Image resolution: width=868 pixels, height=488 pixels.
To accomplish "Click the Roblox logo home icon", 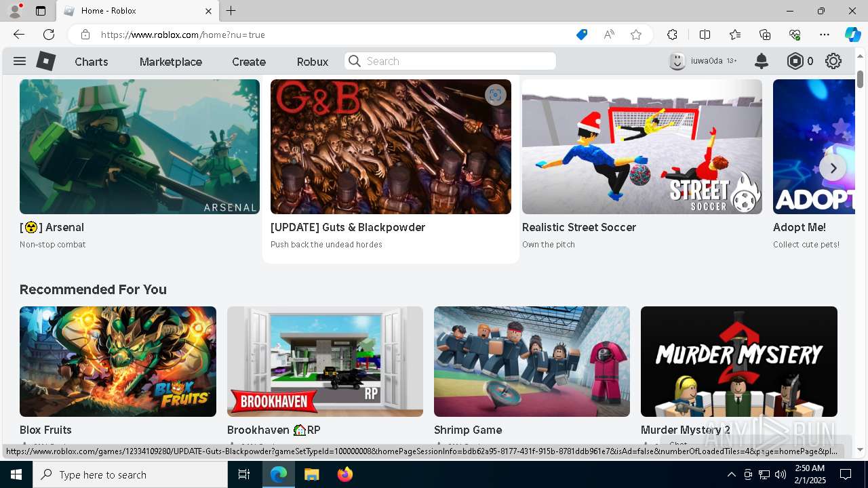I will [45, 61].
